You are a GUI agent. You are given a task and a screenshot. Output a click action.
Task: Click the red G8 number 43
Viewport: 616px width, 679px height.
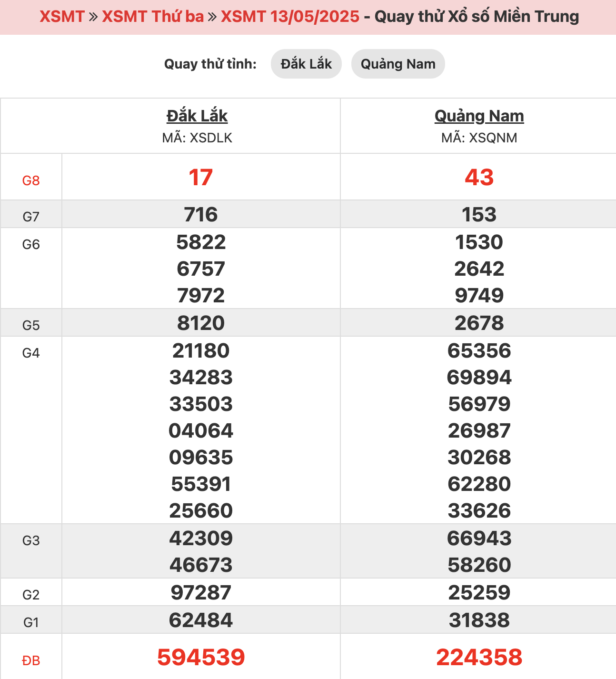point(479,177)
